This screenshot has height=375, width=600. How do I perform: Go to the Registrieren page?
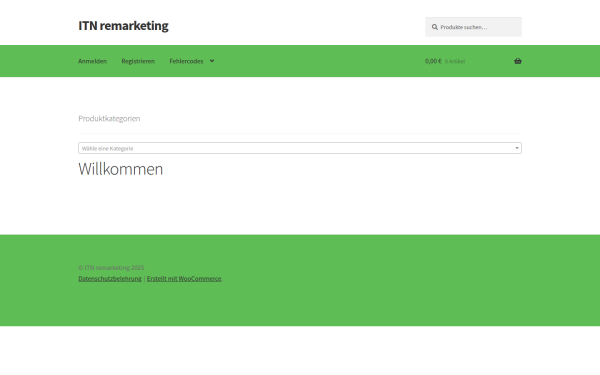tap(138, 61)
